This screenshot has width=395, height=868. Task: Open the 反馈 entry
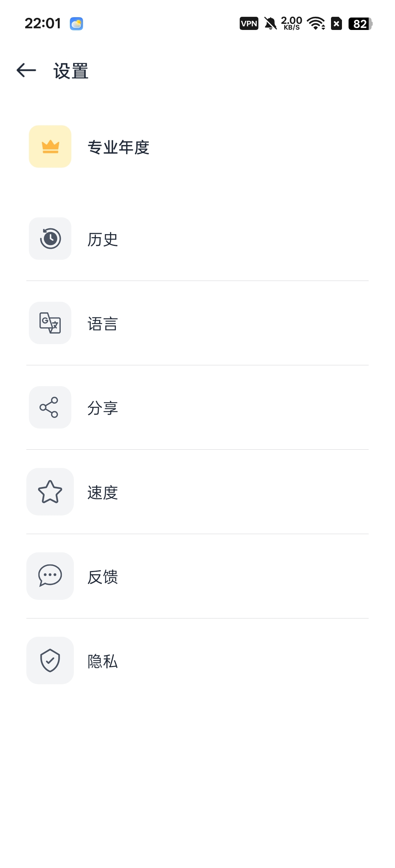pos(197,576)
